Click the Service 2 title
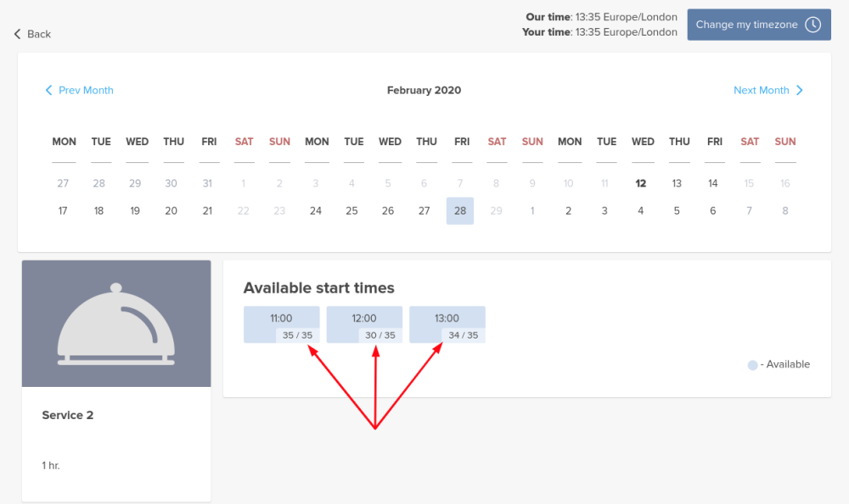This screenshot has height=504, width=849. (x=68, y=415)
